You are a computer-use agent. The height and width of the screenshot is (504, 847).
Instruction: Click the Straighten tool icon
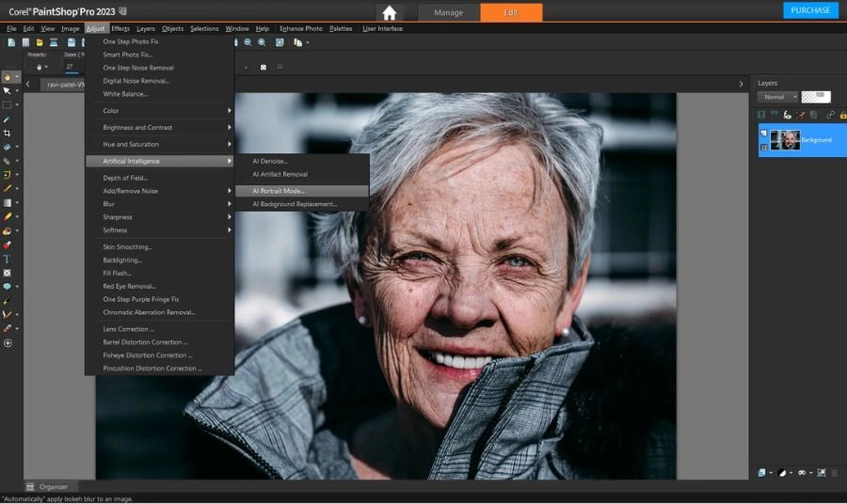click(7, 147)
